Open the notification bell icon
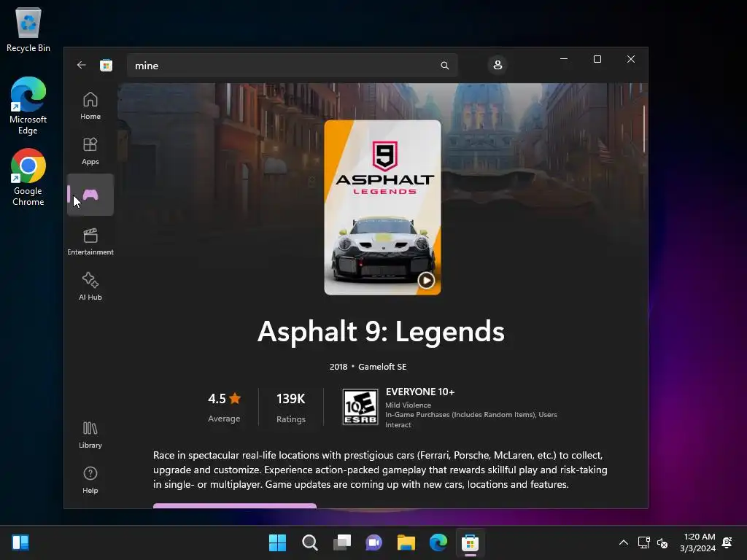This screenshot has width=747, height=560. click(x=727, y=542)
